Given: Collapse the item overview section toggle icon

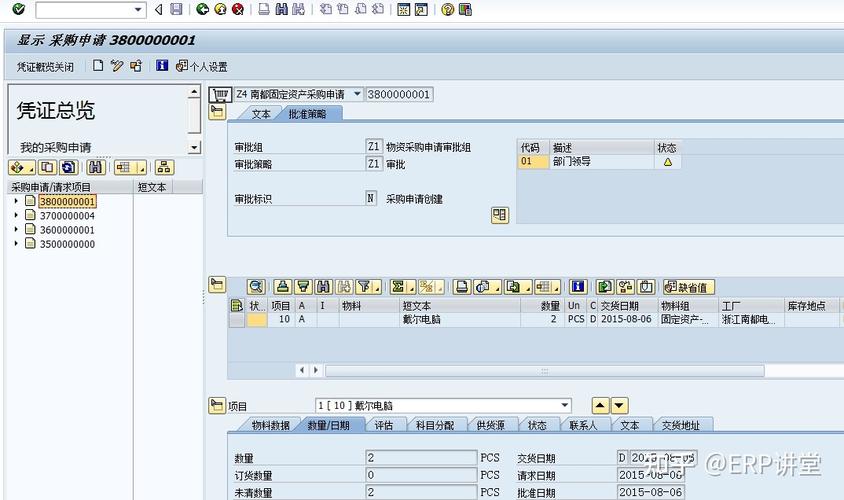Looking at the screenshot, I should point(217,284).
